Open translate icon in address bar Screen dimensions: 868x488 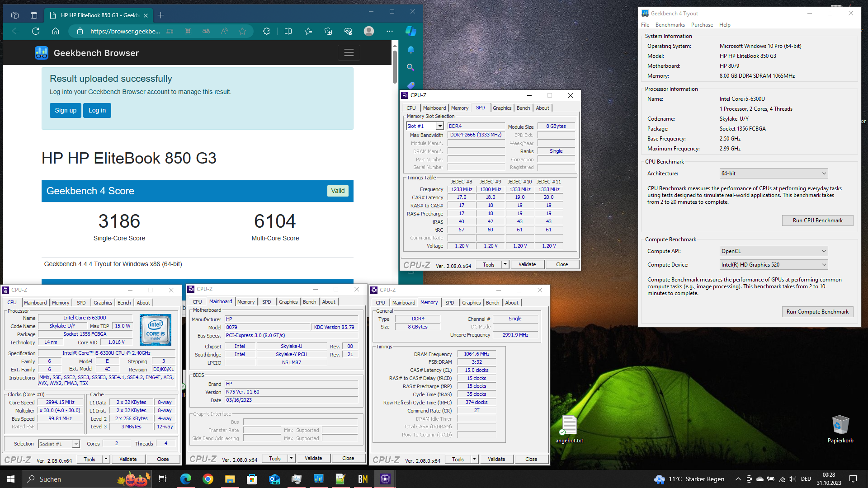(206, 31)
